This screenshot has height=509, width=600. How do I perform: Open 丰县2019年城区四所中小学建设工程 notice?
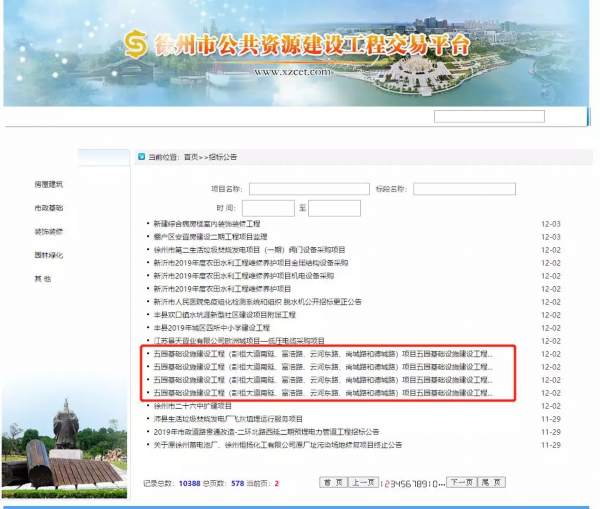[x=211, y=328]
